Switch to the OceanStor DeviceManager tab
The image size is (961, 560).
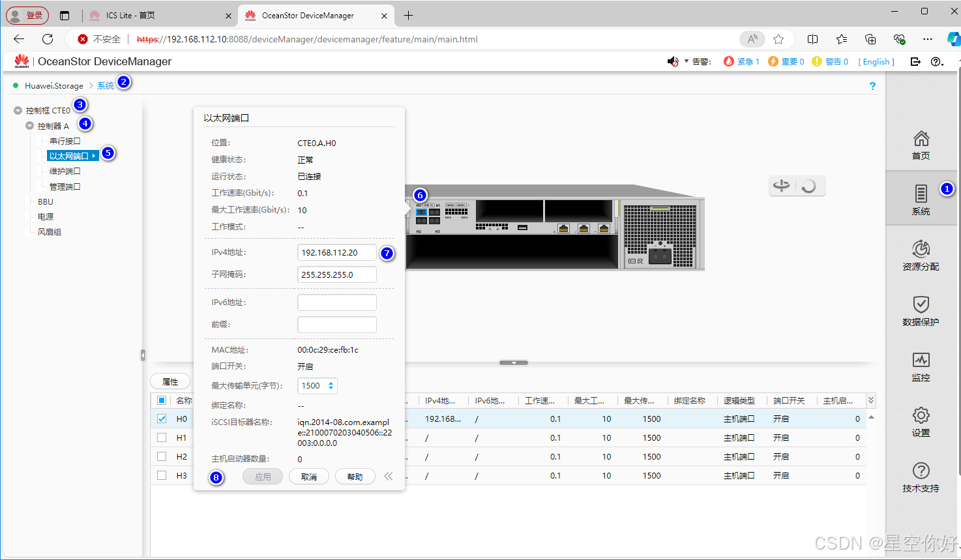pyautogui.click(x=316, y=15)
